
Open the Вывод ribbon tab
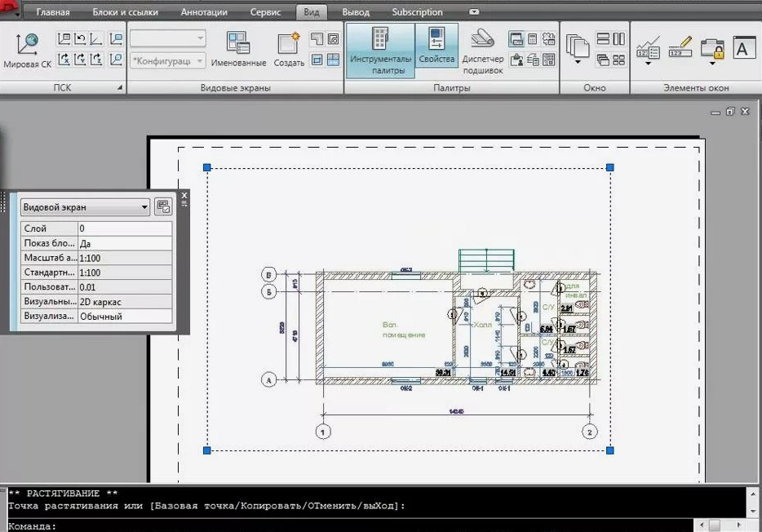click(356, 12)
